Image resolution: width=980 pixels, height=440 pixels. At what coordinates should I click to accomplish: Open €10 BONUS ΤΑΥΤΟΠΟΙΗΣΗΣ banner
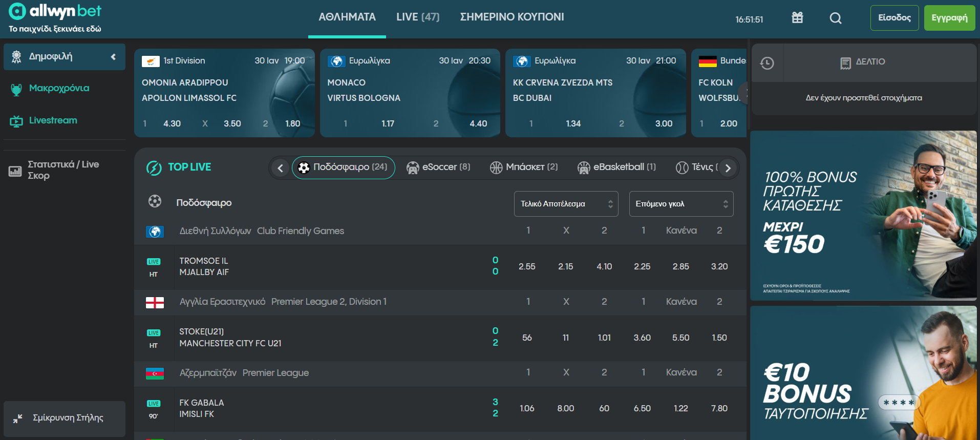(863, 373)
